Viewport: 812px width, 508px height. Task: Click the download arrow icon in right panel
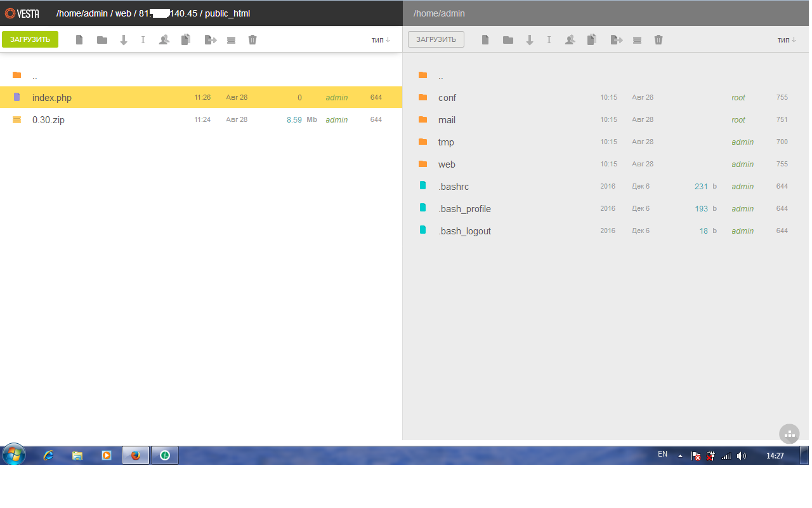pyautogui.click(x=530, y=40)
